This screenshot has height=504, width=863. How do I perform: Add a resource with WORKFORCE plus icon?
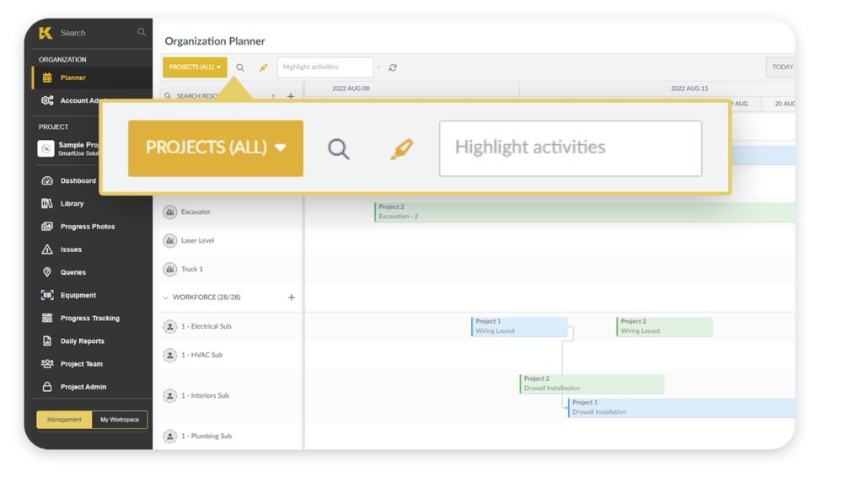[x=291, y=298]
